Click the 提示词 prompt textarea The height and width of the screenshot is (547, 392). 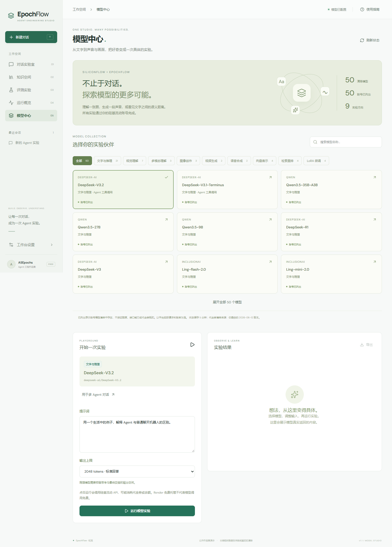[x=137, y=434]
